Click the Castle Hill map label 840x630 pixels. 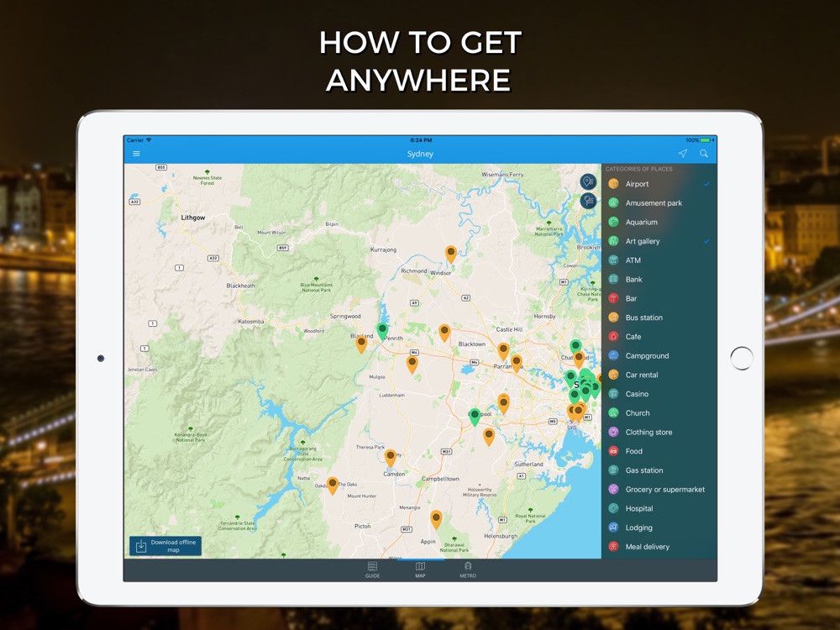click(x=510, y=329)
